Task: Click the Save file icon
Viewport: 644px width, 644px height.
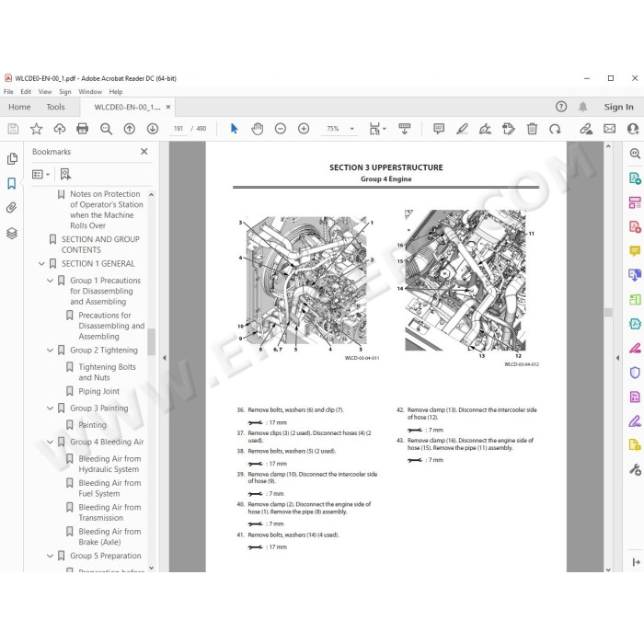Action: click(13, 129)
